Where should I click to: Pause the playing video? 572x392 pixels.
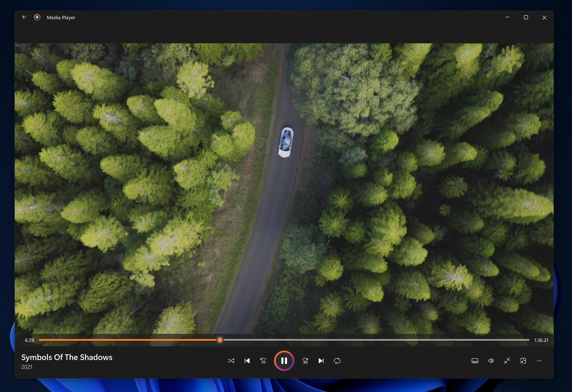[x=284, y=361]
